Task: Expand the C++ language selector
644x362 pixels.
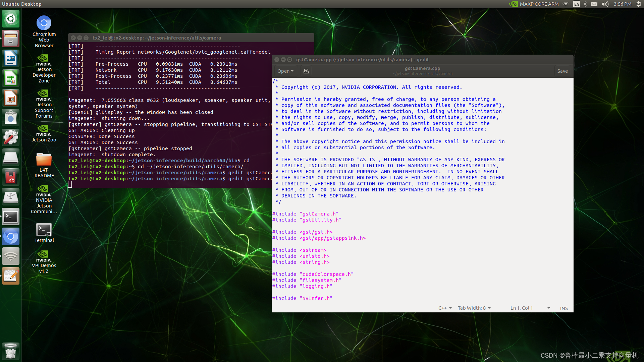Action: click(445, 308)
